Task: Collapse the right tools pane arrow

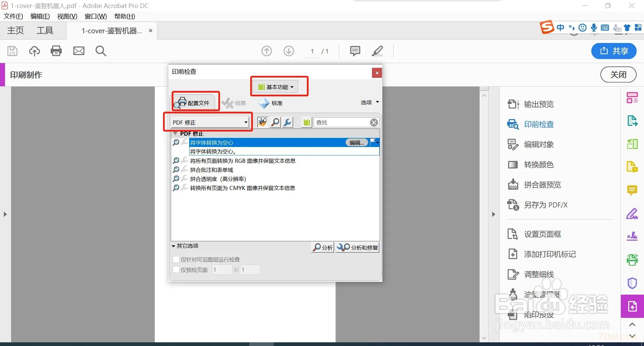Action: 493,214
